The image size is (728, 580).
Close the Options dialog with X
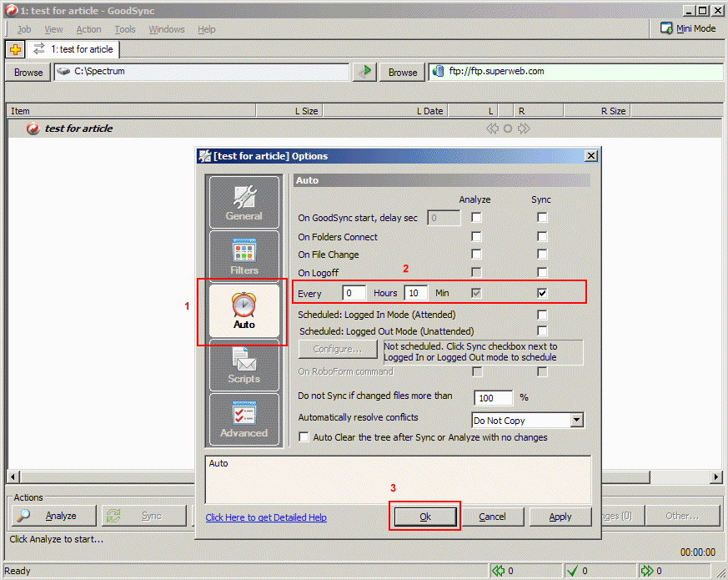590,156
